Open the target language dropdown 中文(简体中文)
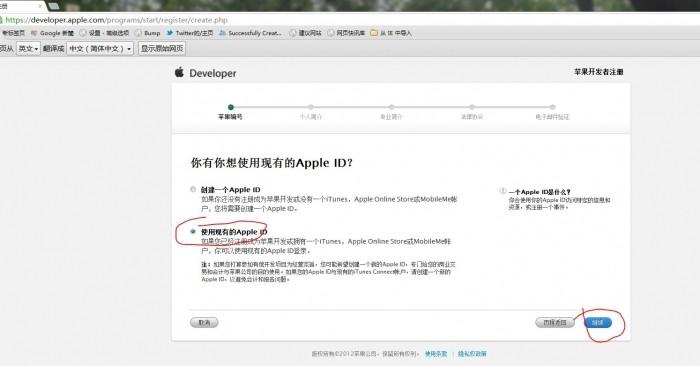 click(100, 48)
